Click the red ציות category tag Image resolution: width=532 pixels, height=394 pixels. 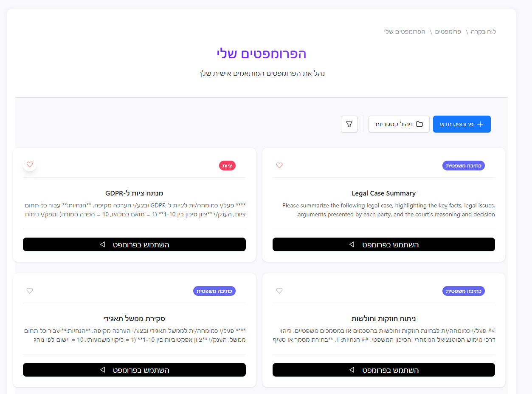click(227, 166)
